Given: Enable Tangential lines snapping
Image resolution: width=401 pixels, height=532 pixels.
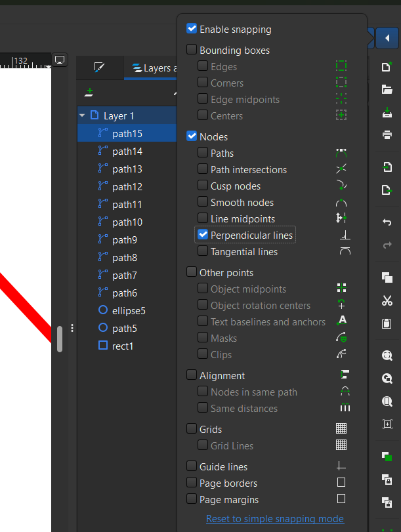Looking at the screenshot, I should click(x=203, y=251).
